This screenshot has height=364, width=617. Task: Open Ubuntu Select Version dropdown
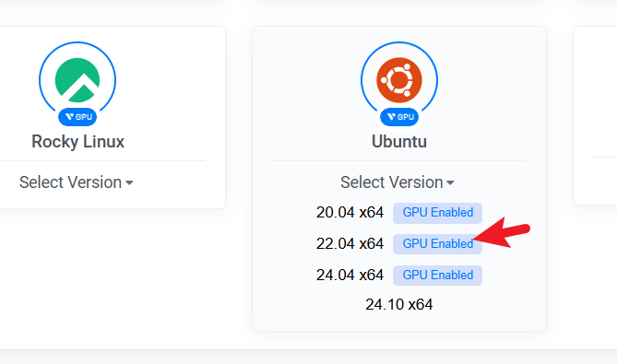(x=397, y=182)
